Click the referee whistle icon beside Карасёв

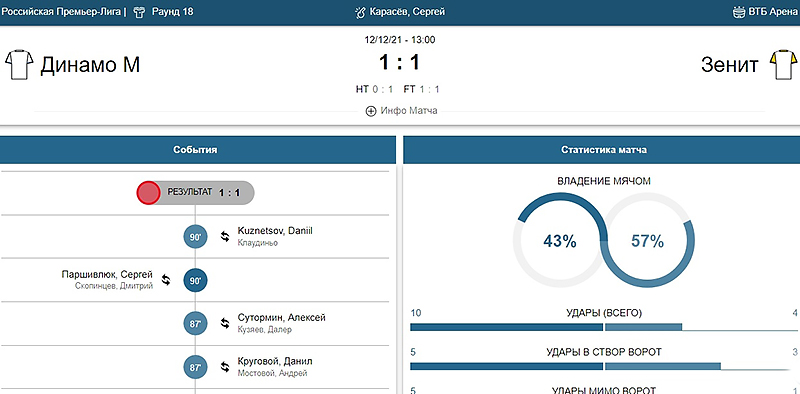click(x=361, y=12)
